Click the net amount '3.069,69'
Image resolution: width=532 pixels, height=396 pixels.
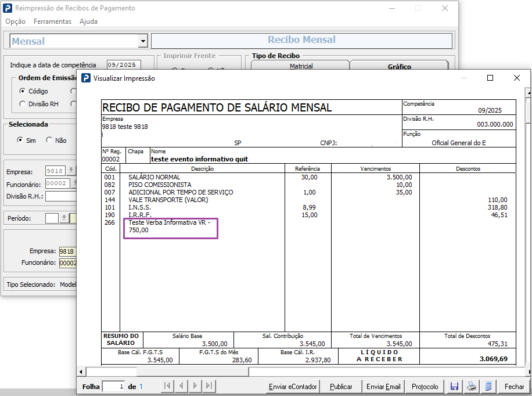(x=493, y=359)
